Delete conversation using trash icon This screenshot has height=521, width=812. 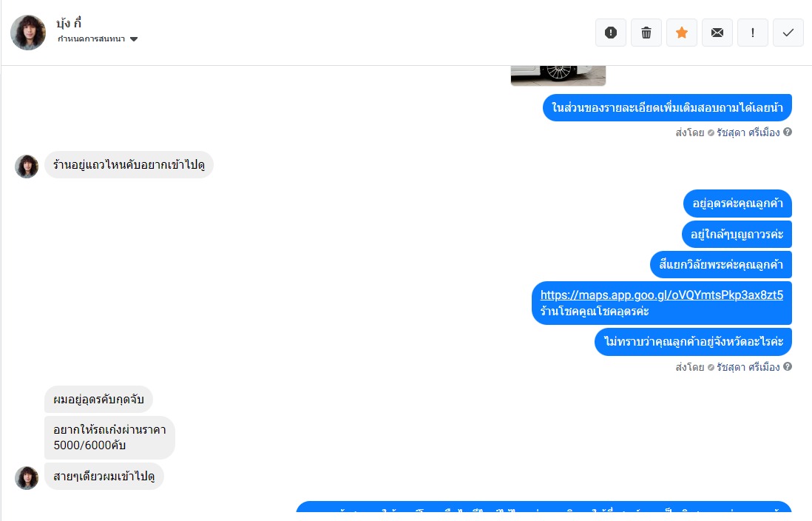point(646,33)
